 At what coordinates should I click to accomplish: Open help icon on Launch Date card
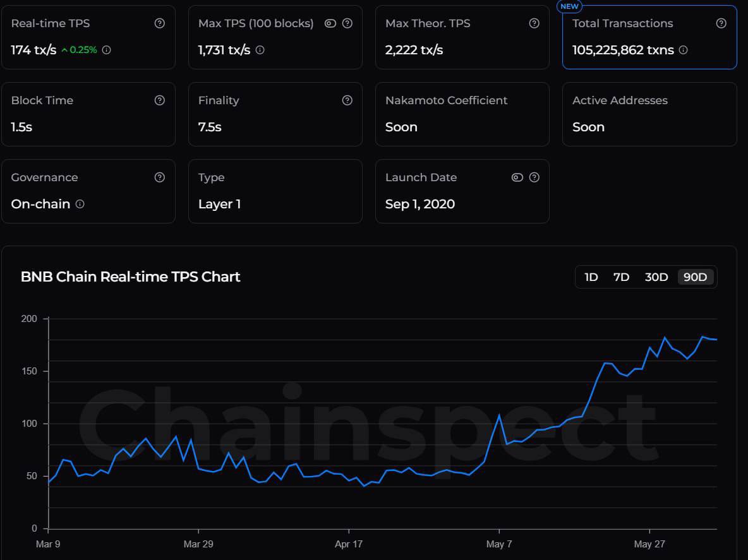click(x=534, y=177)
